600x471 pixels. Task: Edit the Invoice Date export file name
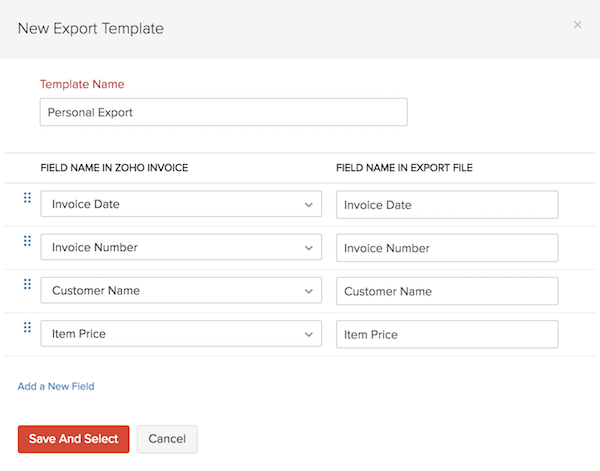click(x=447, y=205)
